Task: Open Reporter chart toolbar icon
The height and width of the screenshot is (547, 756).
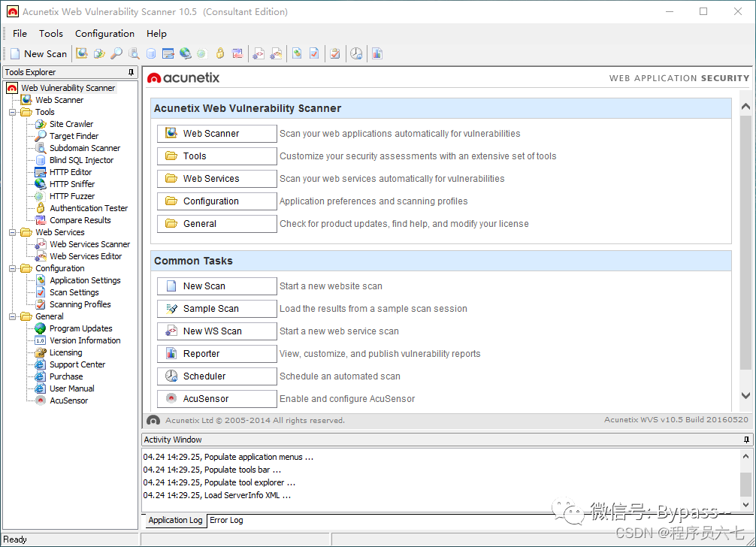Action: click(x=377, y=53)
